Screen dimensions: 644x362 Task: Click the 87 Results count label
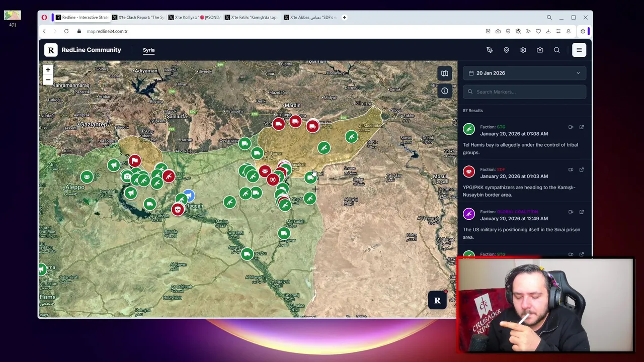(472, 111)
